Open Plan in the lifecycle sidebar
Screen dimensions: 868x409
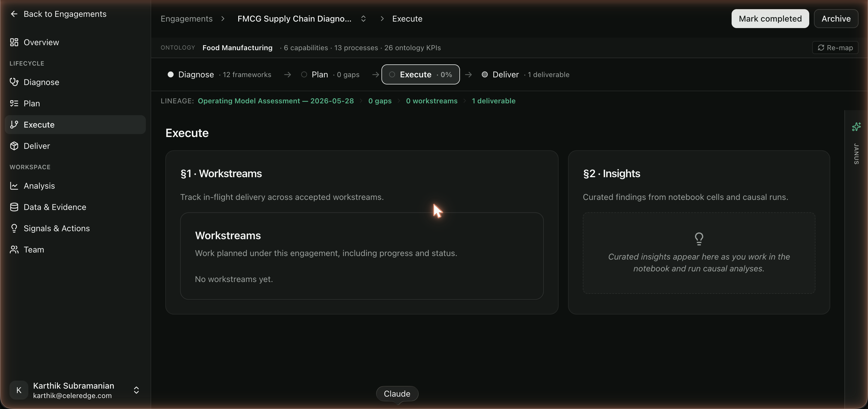click(75, 103)
